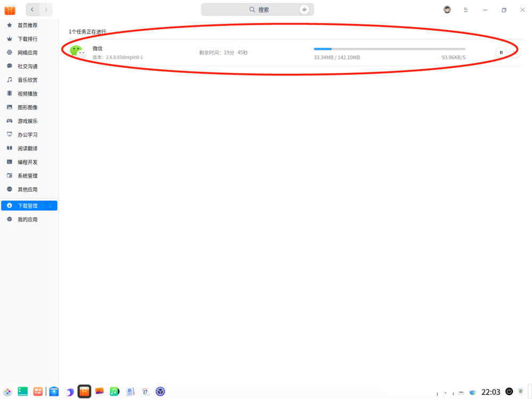Browse the 音乐欣赏 music category
Viewport: 532px width, 399px height.
coord(28,80)
